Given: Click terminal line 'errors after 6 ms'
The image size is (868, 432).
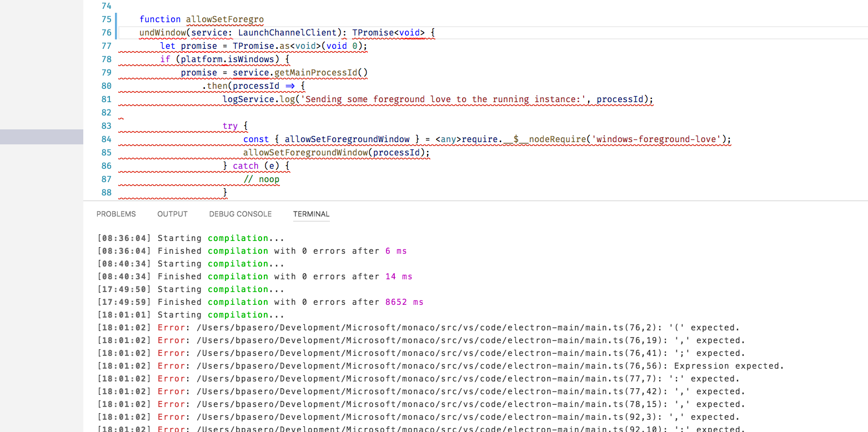Looking at the screenshot, I should tap(360, 251).
